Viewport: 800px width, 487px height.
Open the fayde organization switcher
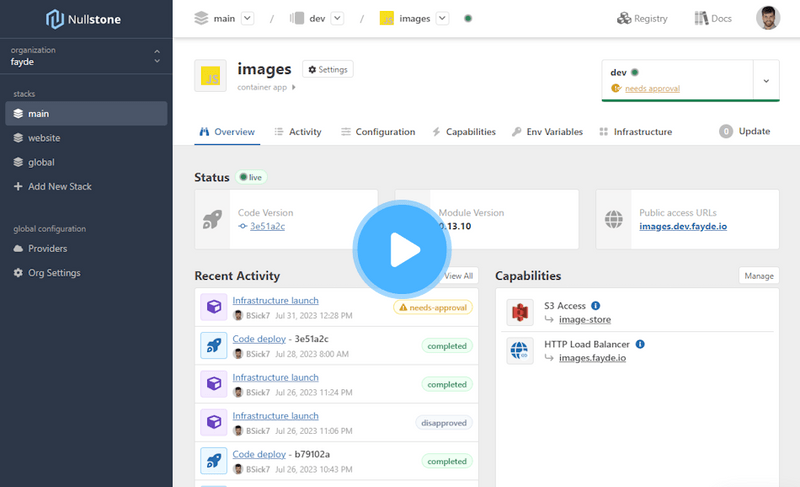pos(86,56)
